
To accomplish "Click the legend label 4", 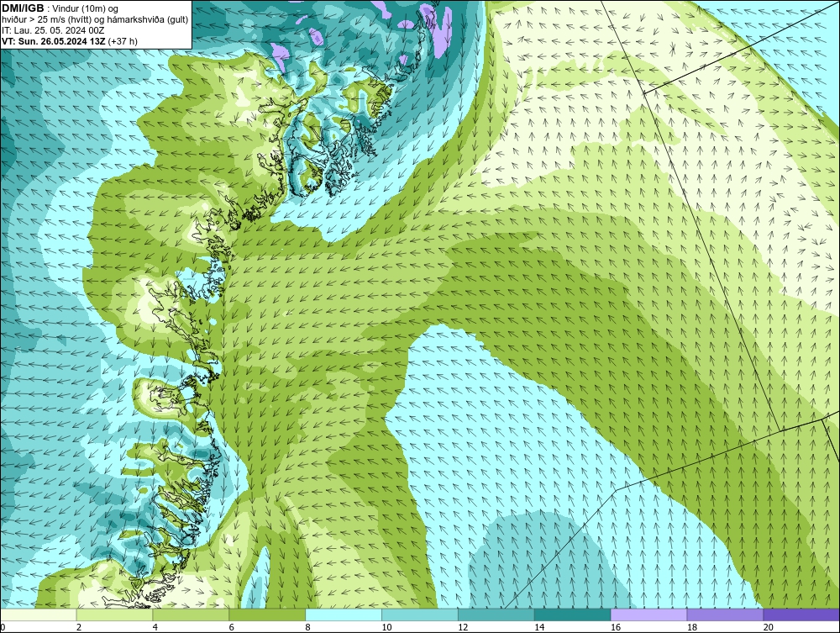I will 155,627.
